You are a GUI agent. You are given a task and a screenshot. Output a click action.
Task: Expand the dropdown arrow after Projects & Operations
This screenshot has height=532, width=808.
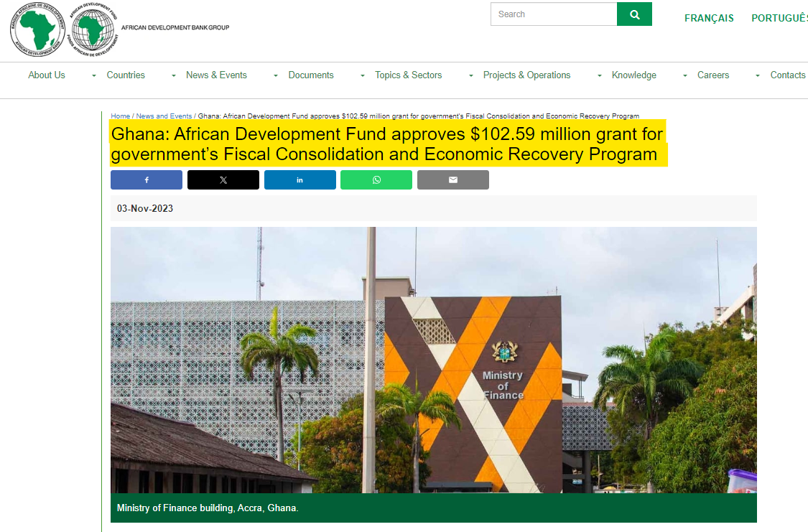click(600, 76)
